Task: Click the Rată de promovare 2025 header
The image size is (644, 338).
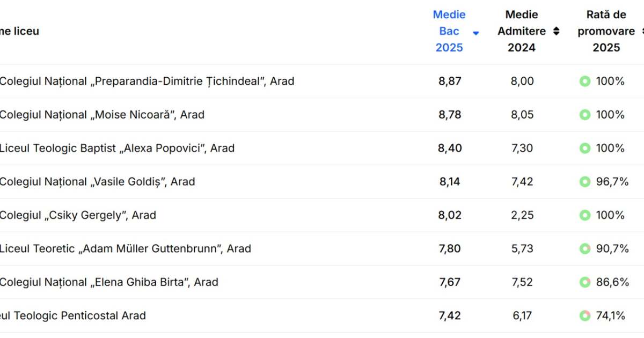Action: [606, 31]
